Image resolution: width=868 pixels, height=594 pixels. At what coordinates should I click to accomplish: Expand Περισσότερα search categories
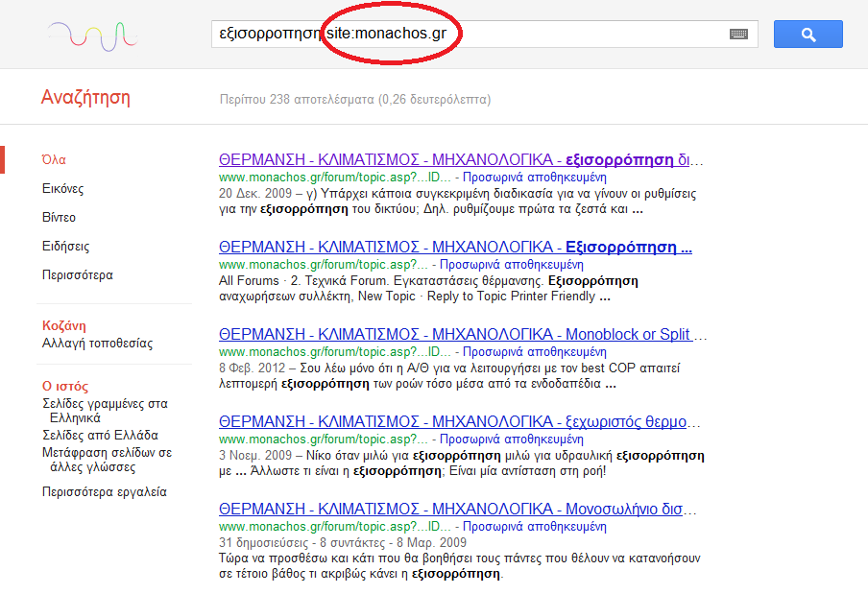coord(77,275)
